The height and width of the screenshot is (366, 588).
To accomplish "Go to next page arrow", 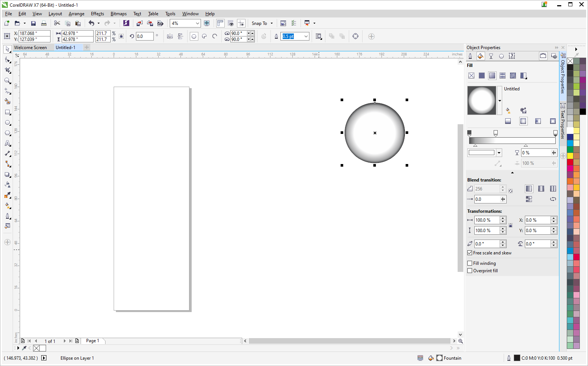I will (x=65, y=341).
